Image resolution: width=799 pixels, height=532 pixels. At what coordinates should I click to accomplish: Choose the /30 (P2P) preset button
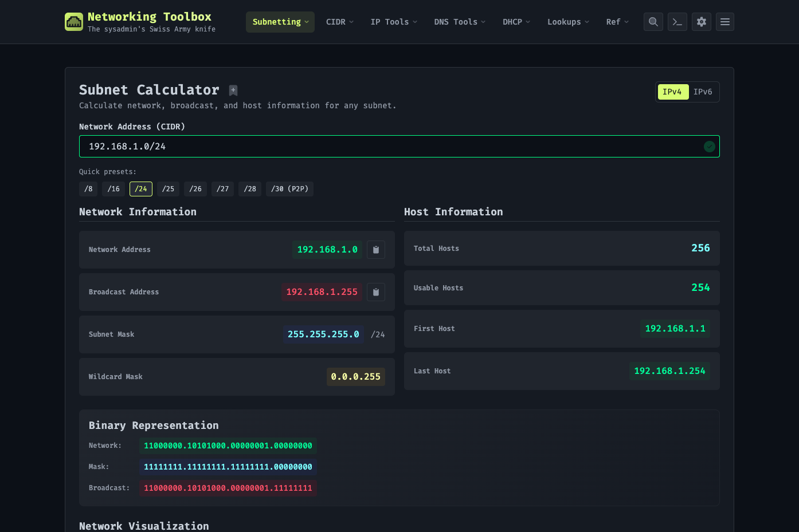289,189
